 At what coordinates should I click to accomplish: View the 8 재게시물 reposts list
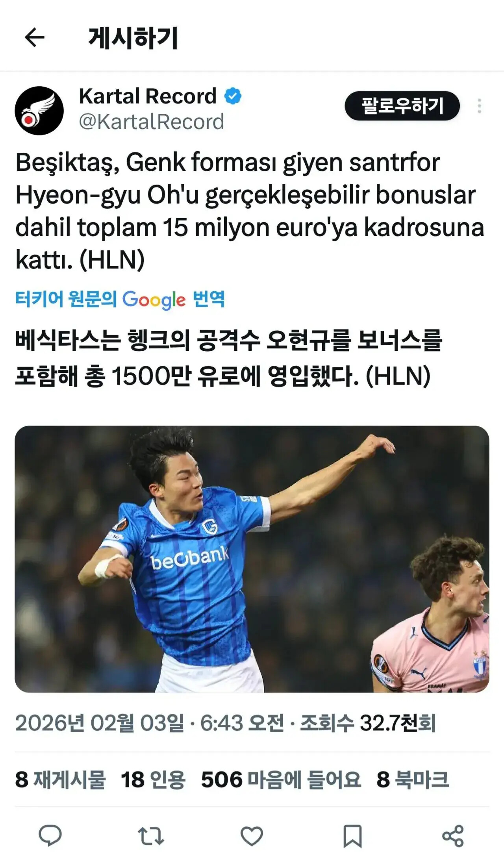[60, 780]
